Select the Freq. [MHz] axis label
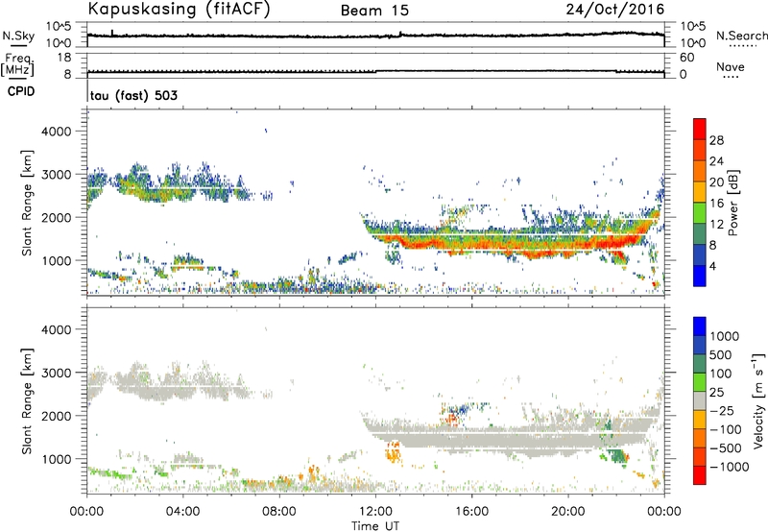 click(x=17, y=64)
